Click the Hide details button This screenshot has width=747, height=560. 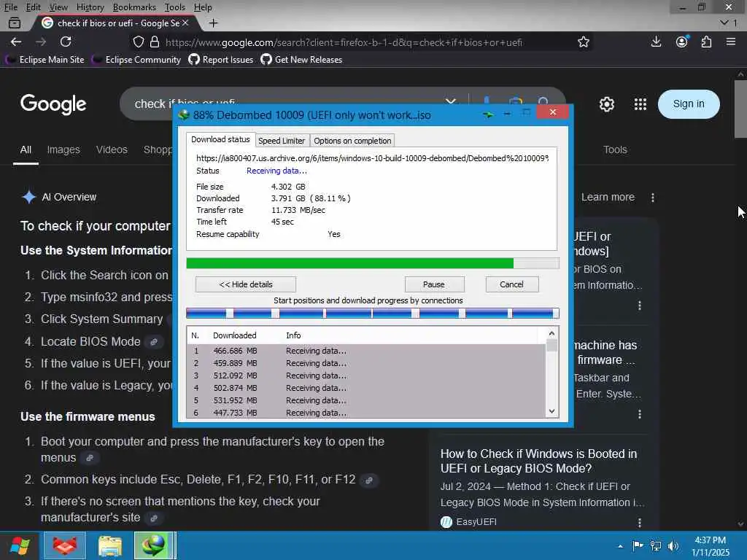coord(246,284)
